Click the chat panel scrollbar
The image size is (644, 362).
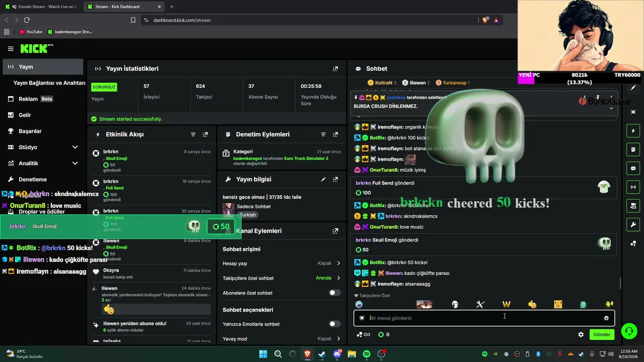(620, 283)
